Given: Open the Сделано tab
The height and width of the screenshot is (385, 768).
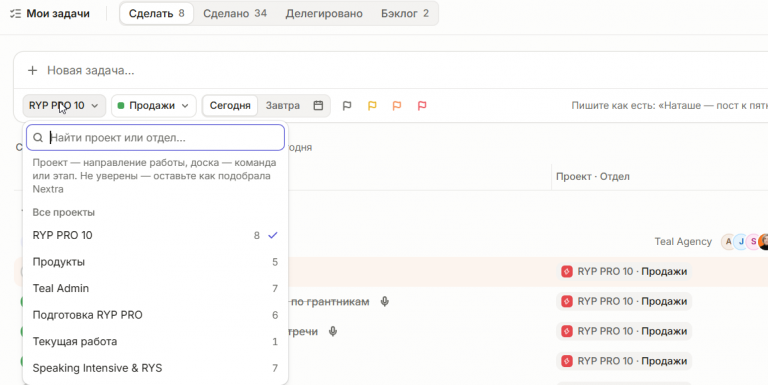Looking at the screenshot, I should [235, 13].
